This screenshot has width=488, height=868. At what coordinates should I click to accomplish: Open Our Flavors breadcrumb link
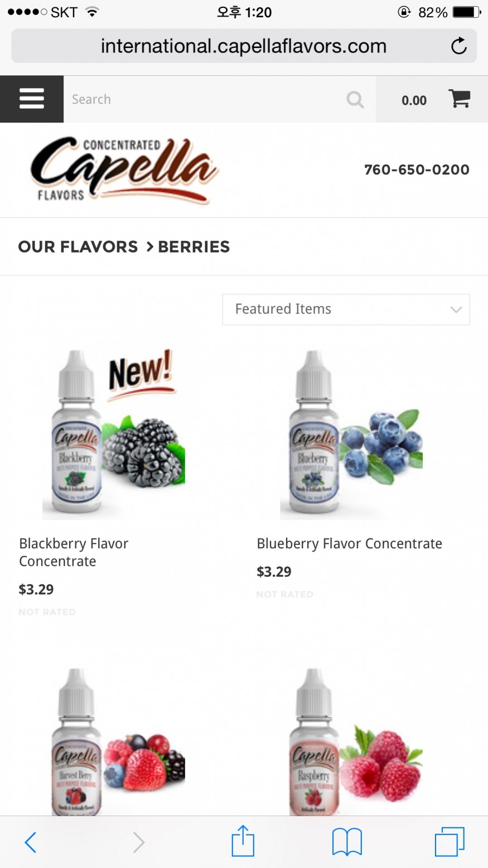pyautogui.click(x=78, y=247)
